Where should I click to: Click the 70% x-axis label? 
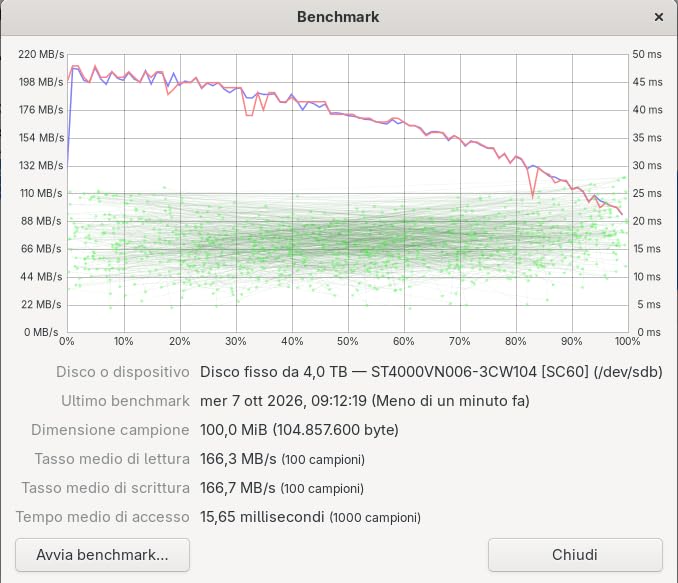(x=460, y=342)
